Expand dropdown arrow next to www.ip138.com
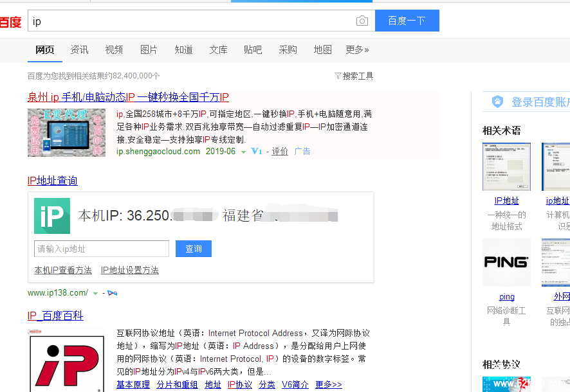570x392 pixels. pos(95,294)
